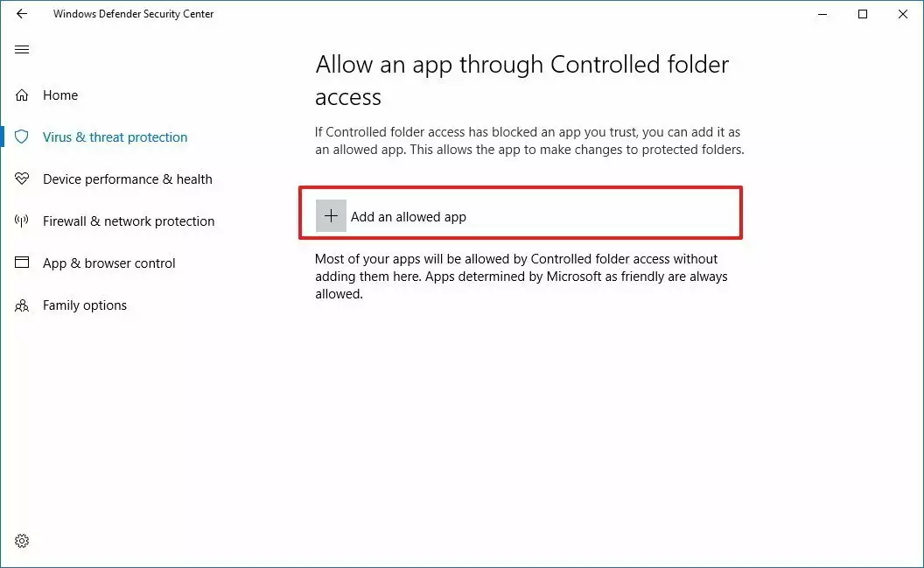This screenshot has height=568, width=924.
Task: Click the App & browser control window icon
Action: (x=22, y=263)
